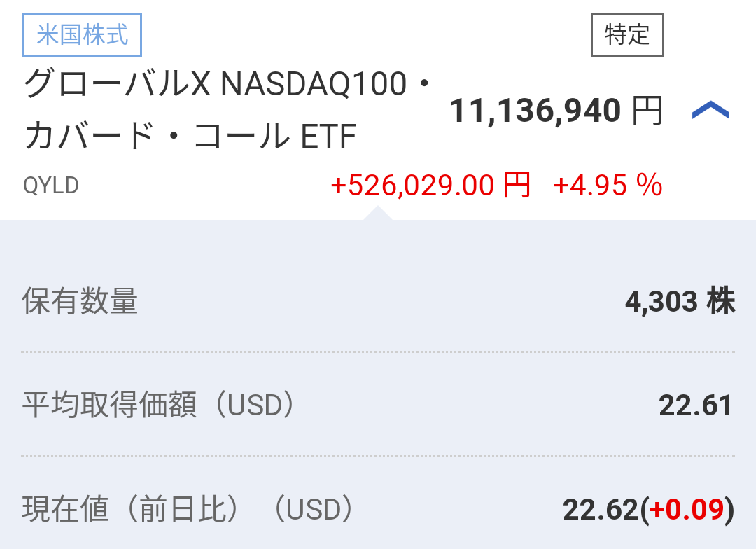The height and width of the screenshot is (549, 756).
Task: Tap the 米国株式 category tag
Action: [x=83, y=35]
